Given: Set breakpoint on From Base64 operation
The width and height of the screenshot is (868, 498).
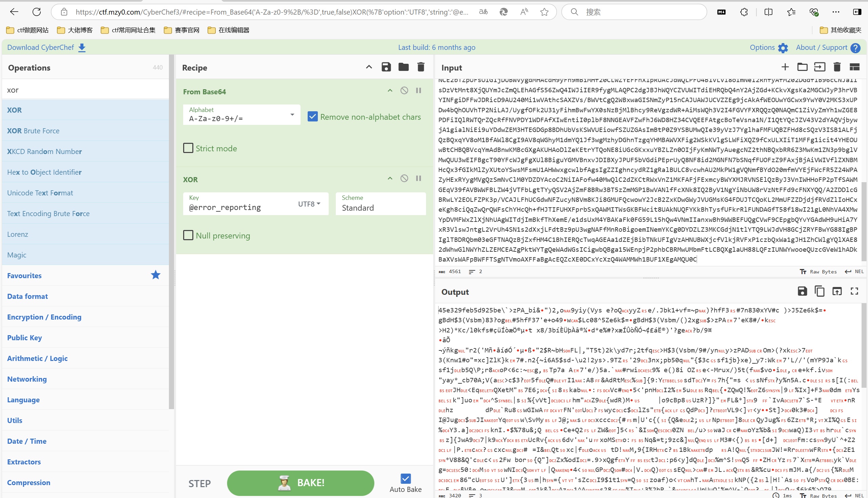Looking at the screenshot, I should [x=419, y=91].
